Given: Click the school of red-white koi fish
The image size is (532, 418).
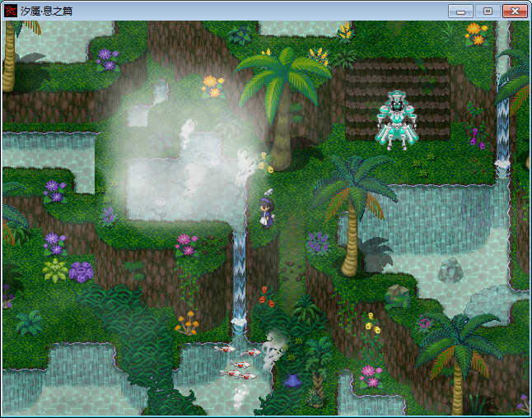Looking at the screenshot, I should pos(237,364).
